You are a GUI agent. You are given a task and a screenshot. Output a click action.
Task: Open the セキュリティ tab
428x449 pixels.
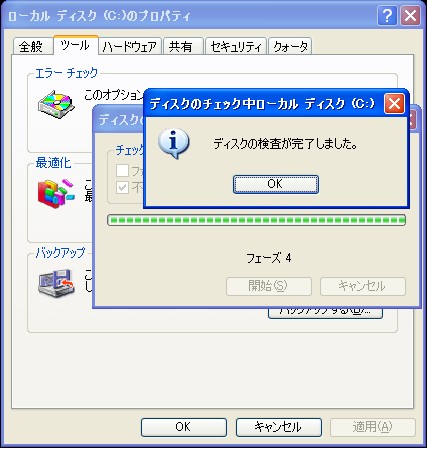(x=236, y=46)
